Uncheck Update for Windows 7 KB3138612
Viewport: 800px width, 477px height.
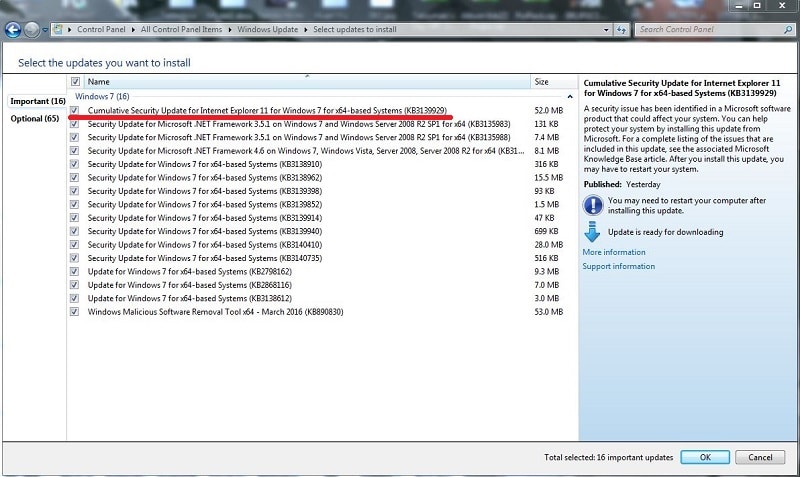click(74, 298)
